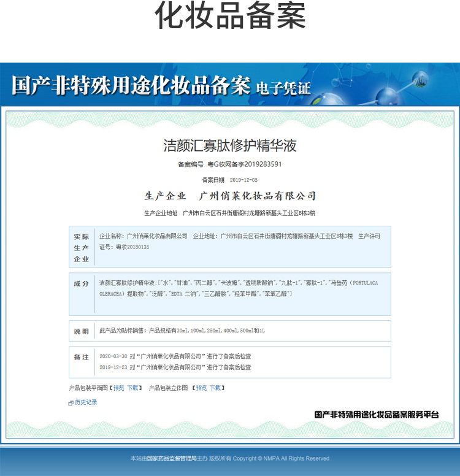This screenshot has height=476, width=460.
Task: Click the license number 粤妆20180135
Action: coord(132,247)
